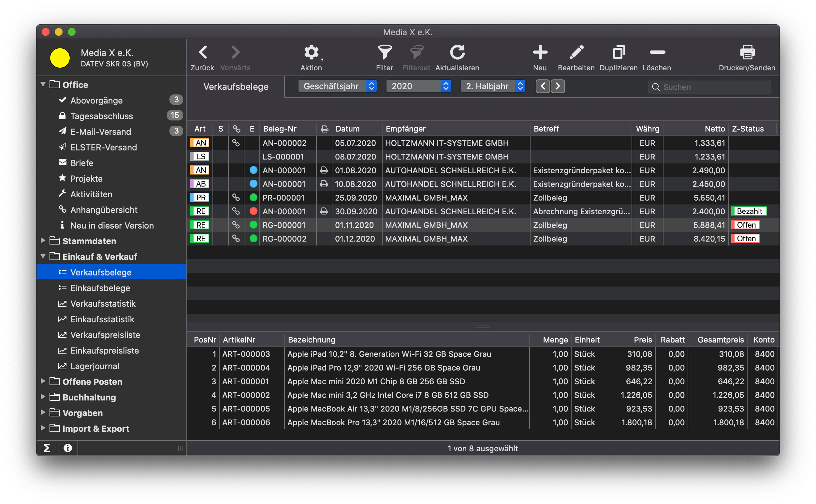Create new document with Neu plus icon

tap(540, 53)
